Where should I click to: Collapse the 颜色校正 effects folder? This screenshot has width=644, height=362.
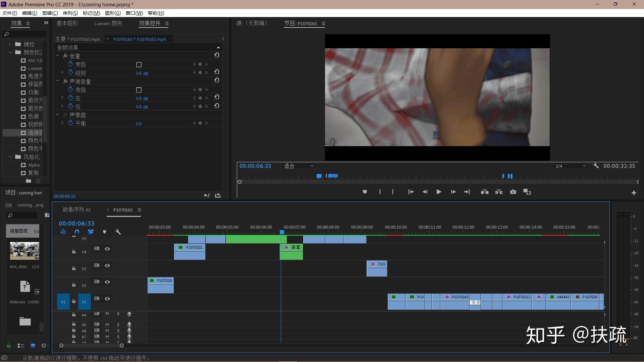pos(10,52)
